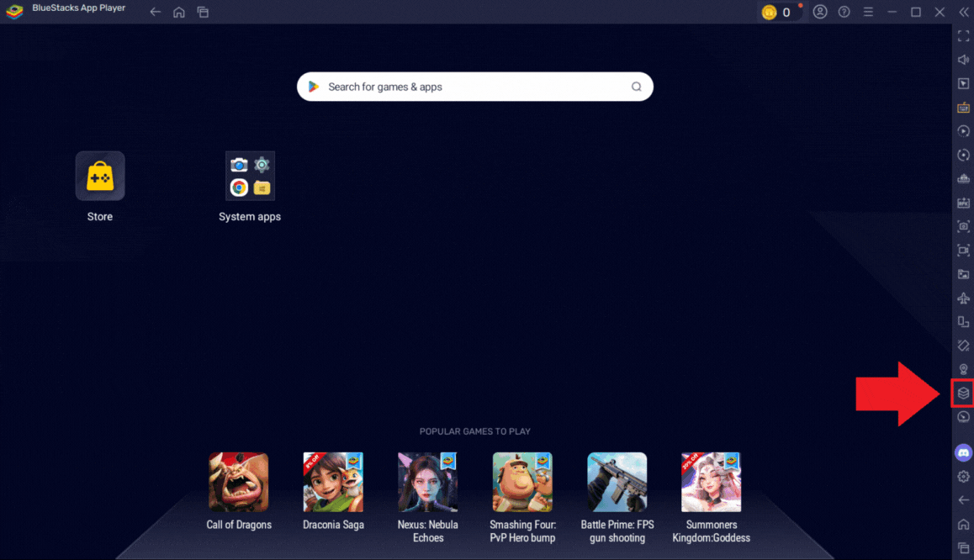Open the Draconia Saga game thumbnail

pos(333,483)
